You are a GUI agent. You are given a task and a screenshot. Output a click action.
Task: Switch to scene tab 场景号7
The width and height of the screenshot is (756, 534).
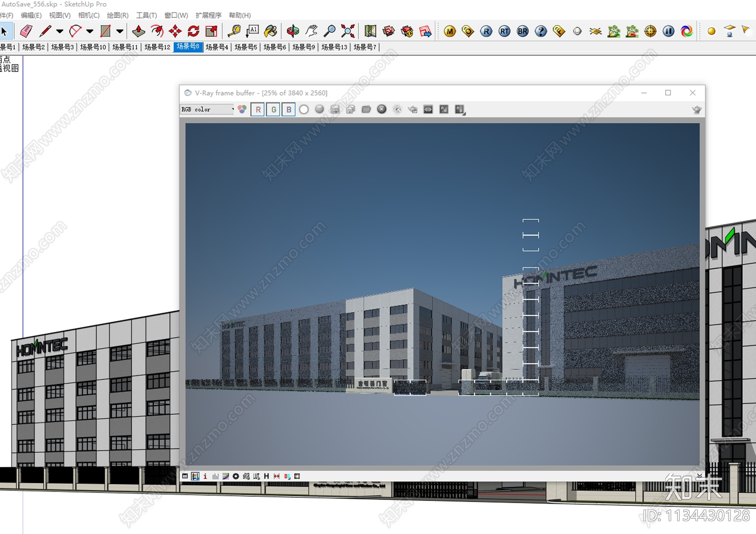point(365,47)
